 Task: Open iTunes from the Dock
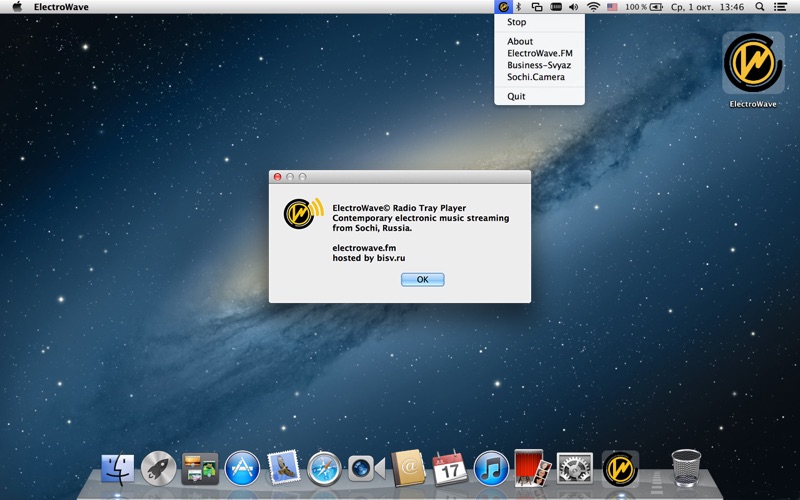[491, 468]
